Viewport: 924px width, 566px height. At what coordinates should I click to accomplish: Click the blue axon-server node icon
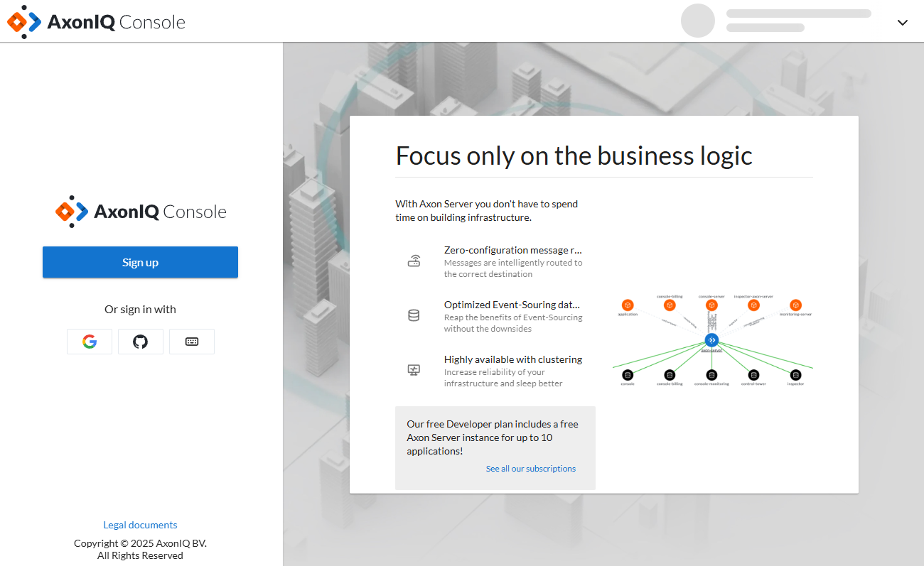click(x=711, y=340)
